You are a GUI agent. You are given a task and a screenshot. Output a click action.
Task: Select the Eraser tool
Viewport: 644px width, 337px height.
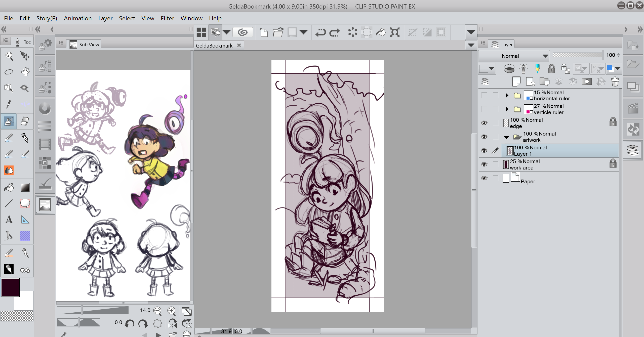click(25, 121)
